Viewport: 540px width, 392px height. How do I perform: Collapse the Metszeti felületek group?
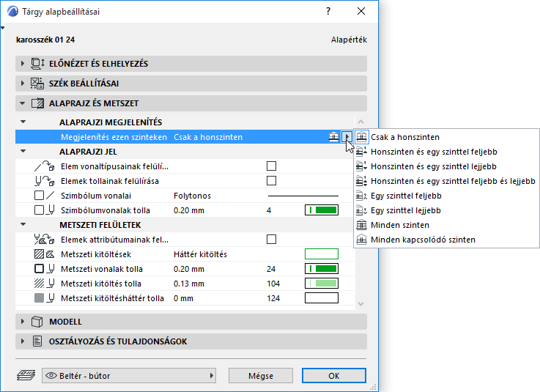(23, 224)
